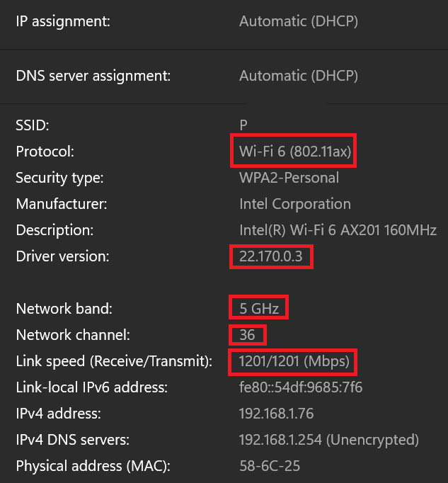Screen dimensions: 448x483
Task: Click the physical address 58-6C-25 value
Action: pyautogui.click(x=270, y=466)
